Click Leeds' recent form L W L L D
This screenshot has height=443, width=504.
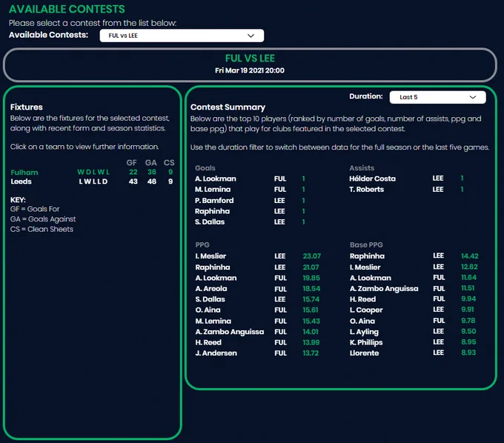pyautogui.click(x=93, y=181)
